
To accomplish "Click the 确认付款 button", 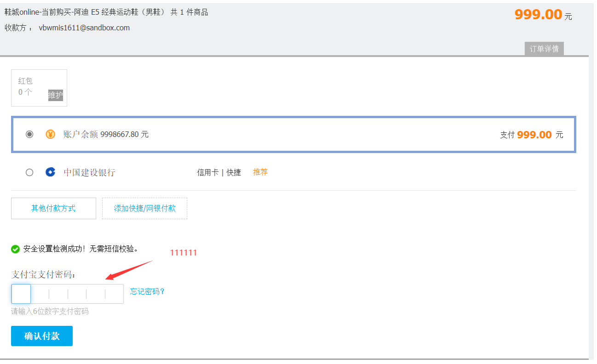I will [x=42, y=336].
